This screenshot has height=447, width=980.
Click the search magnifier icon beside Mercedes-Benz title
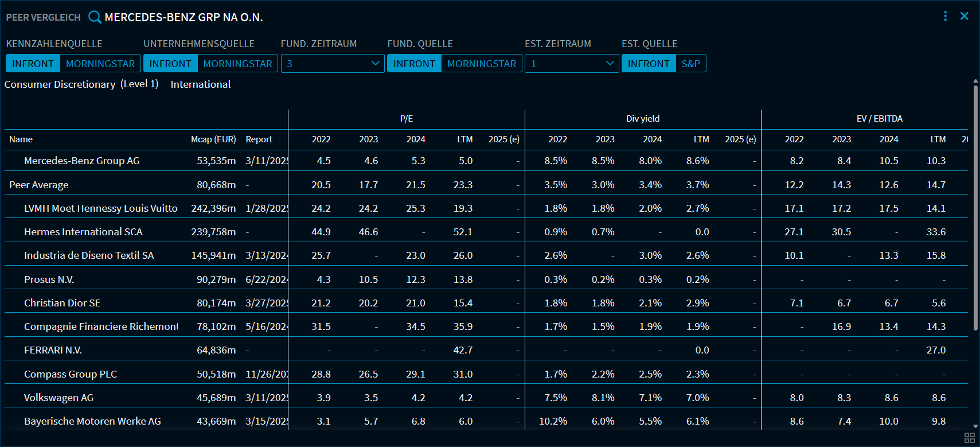click(x=95, y=17)
